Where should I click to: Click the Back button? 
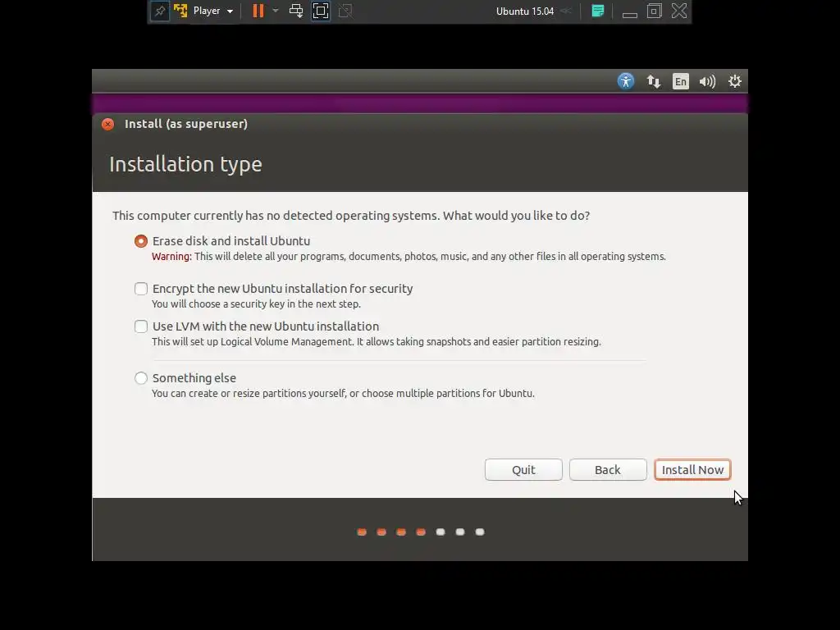[x=608, y=470]
